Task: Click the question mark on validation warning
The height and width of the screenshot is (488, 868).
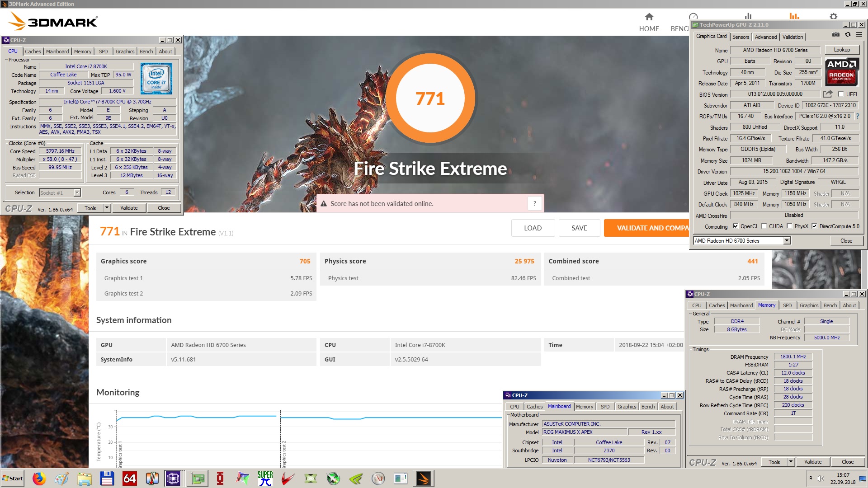Action: (534, 203)
